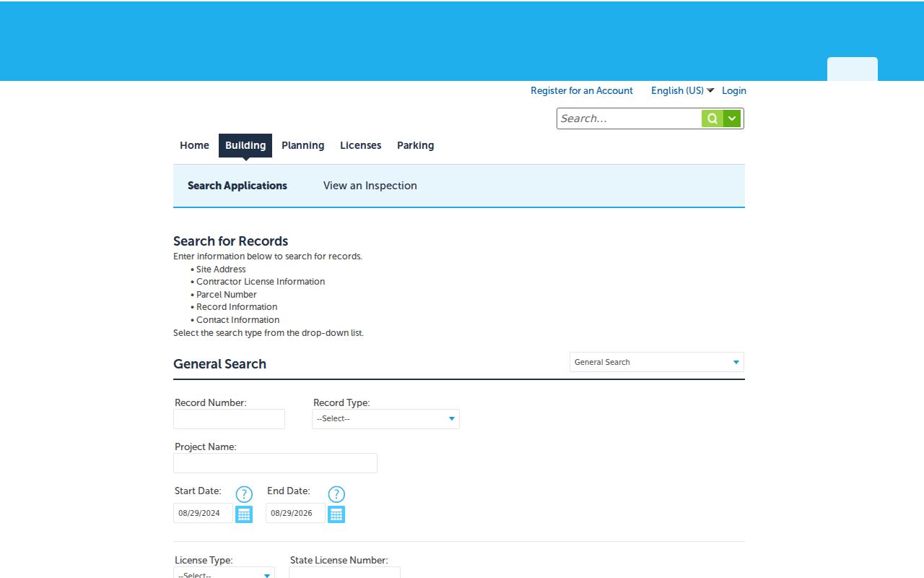Viewport: 924px width, 578px height.
Task: Open the End Date calendar picker
Action: click(x=336, y=514)
